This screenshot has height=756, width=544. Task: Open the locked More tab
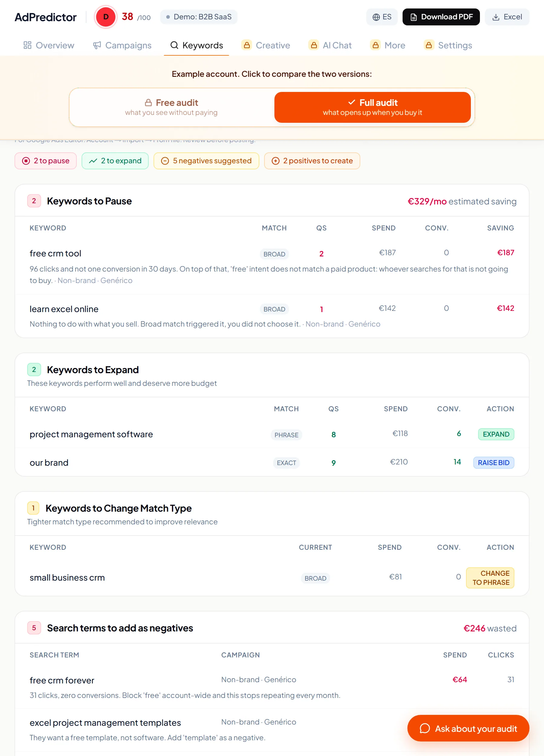(388, 45)
